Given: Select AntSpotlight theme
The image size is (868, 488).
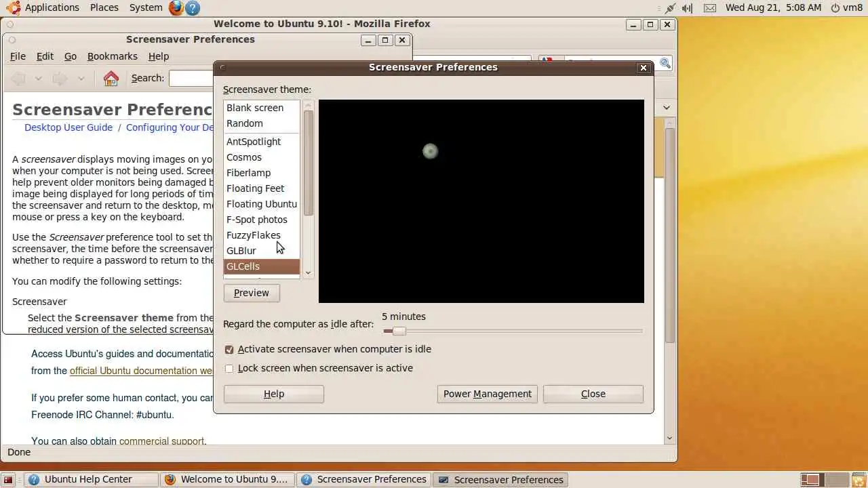Looking at the screenshot, I should point(262,142).
